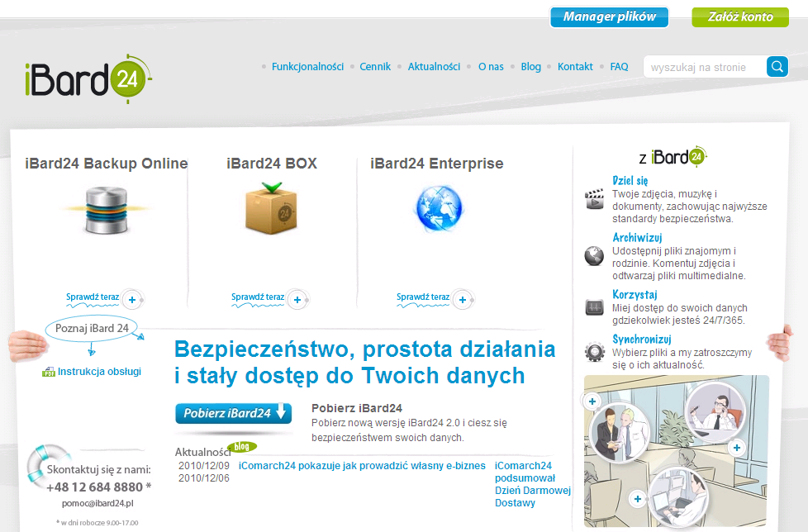Click the phone number +48 12 684 8880
Viewport: 808px width, 532px height.
click(94, 487)
